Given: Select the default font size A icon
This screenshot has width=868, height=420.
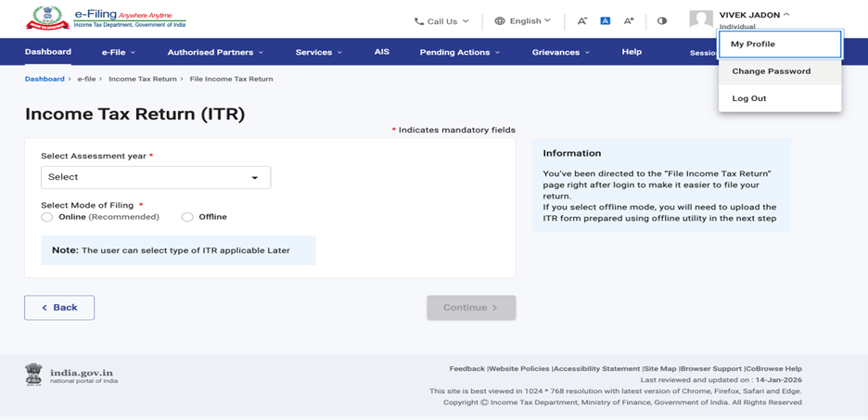Looking at the screenshot, I should pos(605,20).
